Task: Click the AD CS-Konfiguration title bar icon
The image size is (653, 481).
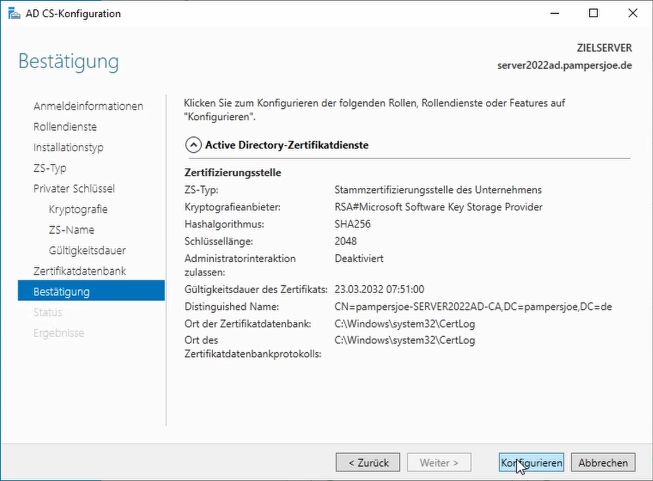Action: click(11, 14)
